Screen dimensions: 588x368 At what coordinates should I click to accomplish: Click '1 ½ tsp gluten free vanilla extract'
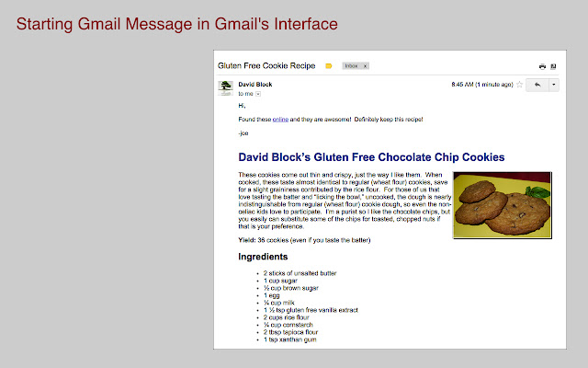(x=311, y=310)
